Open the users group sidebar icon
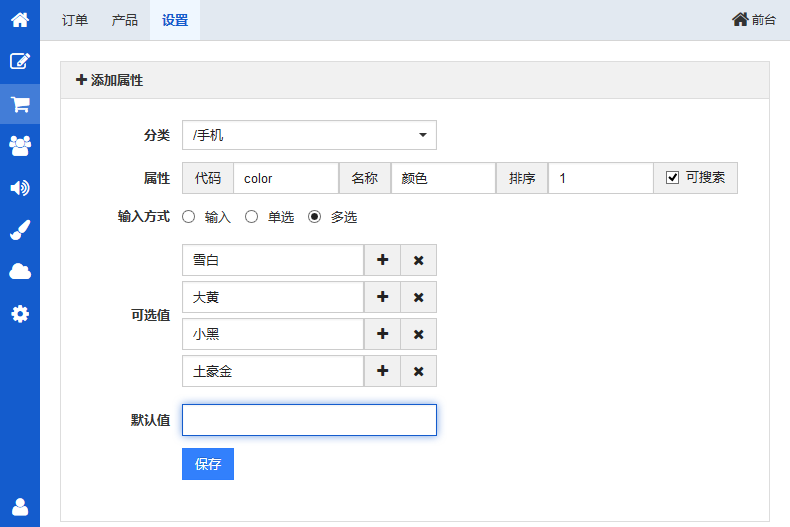Viewport: 790px width, 527px height. [20, 146]
